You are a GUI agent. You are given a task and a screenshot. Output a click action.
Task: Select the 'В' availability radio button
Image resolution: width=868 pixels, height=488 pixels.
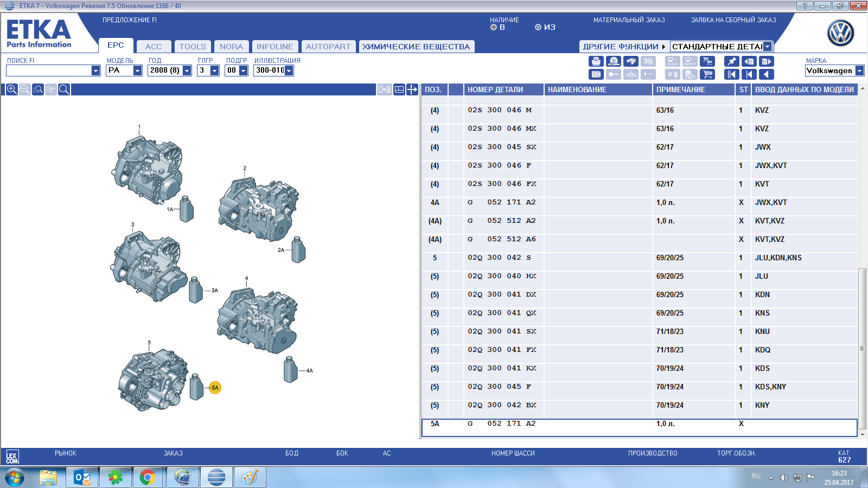(x=494, y=27)
